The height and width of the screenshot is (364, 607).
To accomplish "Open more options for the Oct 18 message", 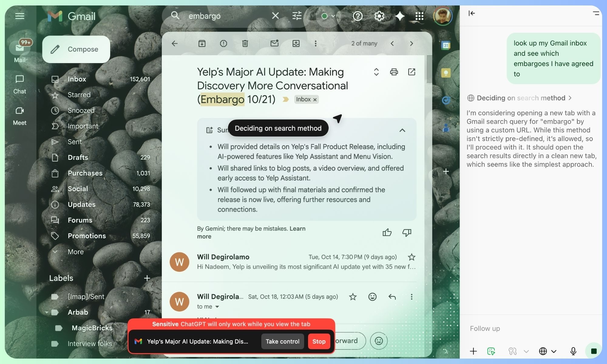I will [x=412, y=297].
